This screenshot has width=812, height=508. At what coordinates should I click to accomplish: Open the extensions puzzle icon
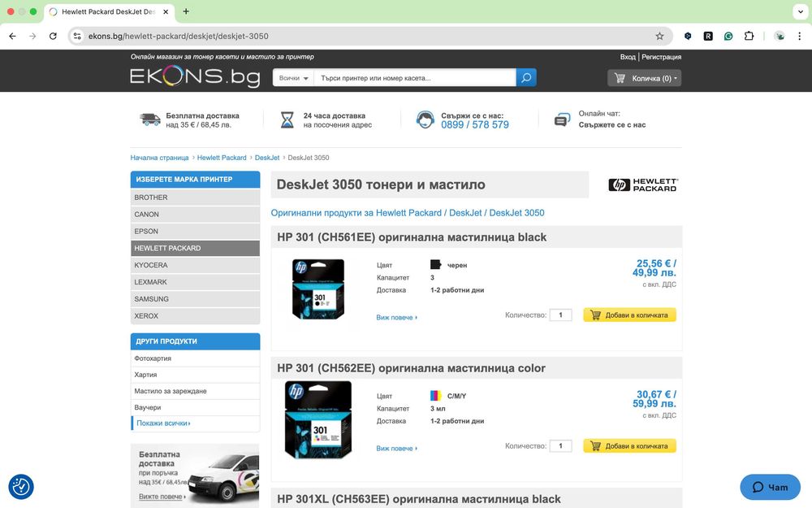[x=749, y=37]
